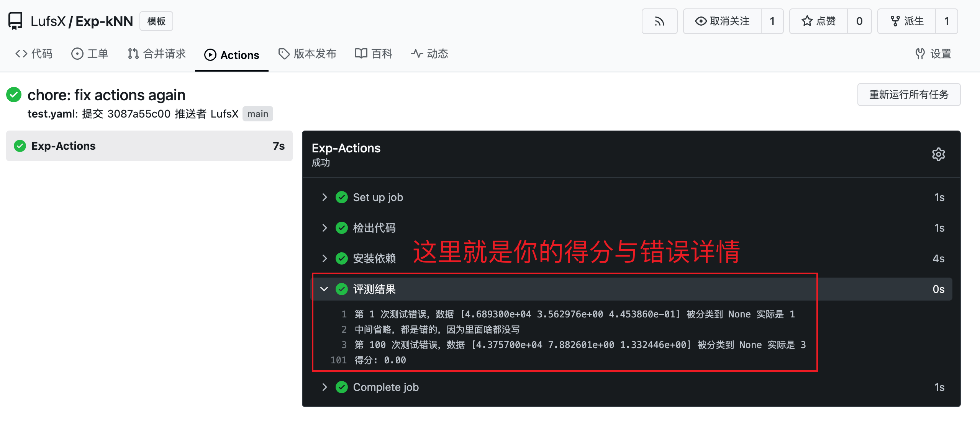Click the watcher count 1
Viewport: 980px width, 425px height.
pyautogui.click(x=772, y=21)
